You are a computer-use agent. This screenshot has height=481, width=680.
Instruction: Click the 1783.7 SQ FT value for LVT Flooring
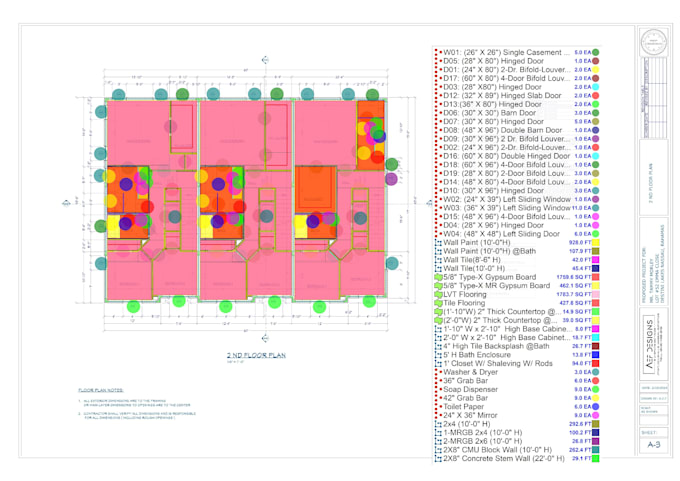pyautogui.click(x=574, y=294)
